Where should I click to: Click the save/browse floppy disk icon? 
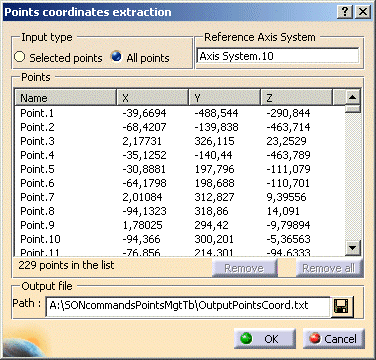(x=341, y=306)
